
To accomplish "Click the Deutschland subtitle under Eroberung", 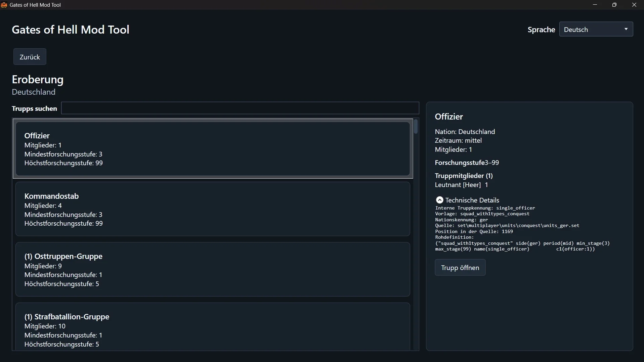I will coord(34,92).
